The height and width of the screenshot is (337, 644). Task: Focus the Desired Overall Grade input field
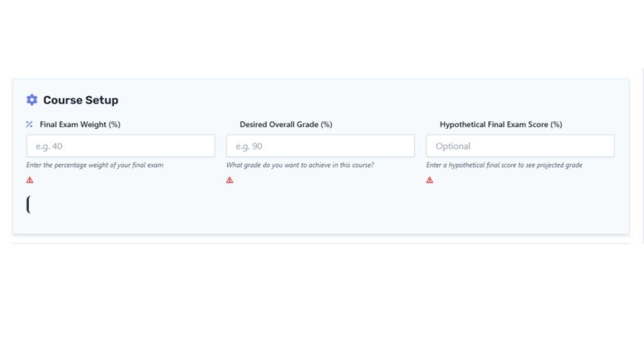coord(320,146)
